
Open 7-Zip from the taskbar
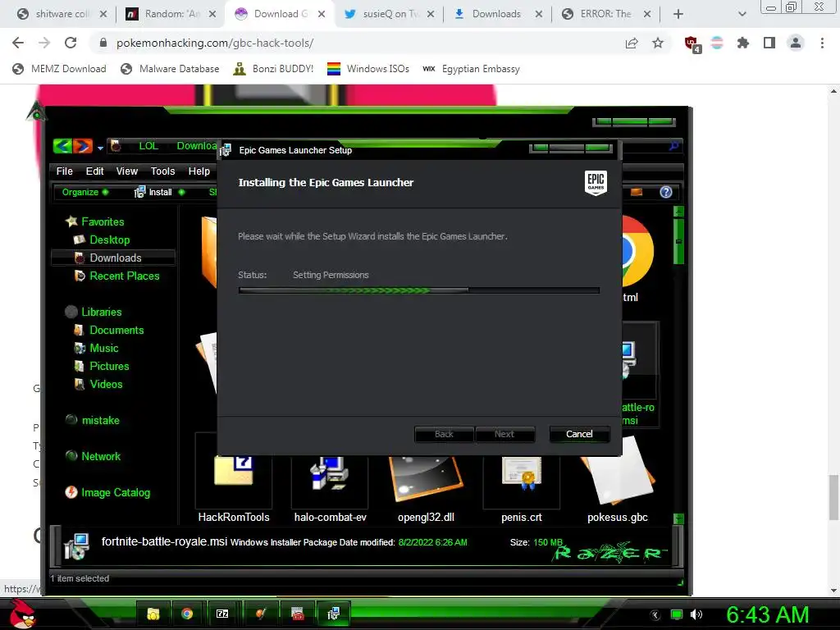[221, 614]
